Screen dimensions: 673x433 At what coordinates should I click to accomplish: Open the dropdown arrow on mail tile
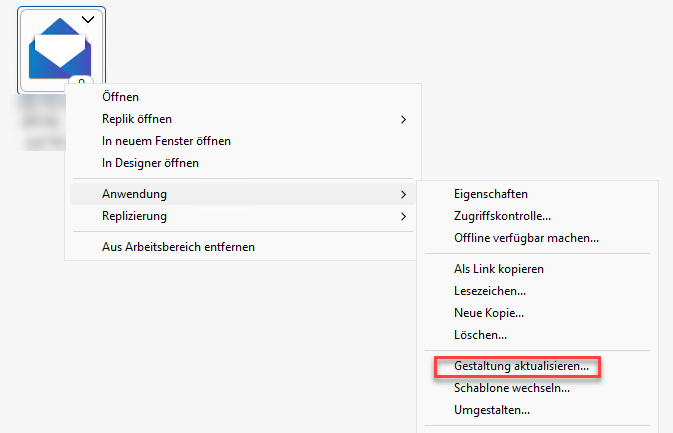tap(88, 19)
